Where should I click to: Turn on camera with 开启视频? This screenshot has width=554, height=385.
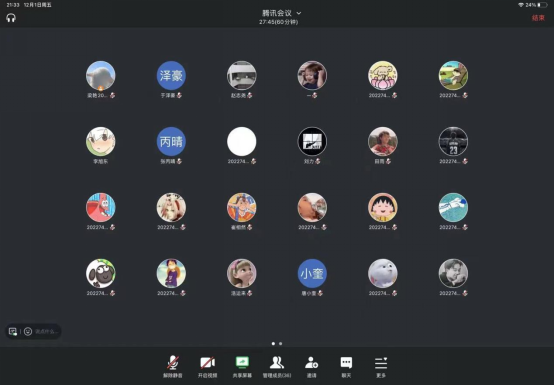[x=207, y=366]
